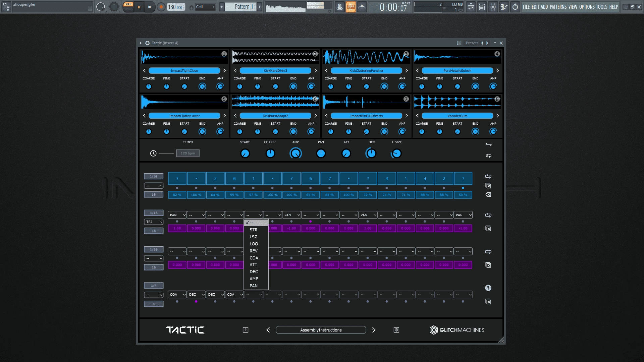644x362 pixels.
Task: Click the global loop icon below swap arrows
Action: pos(488,156)
